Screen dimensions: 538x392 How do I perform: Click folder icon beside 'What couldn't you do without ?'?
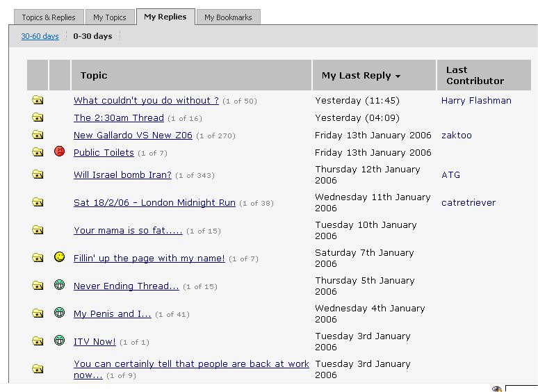click(38, 101)
